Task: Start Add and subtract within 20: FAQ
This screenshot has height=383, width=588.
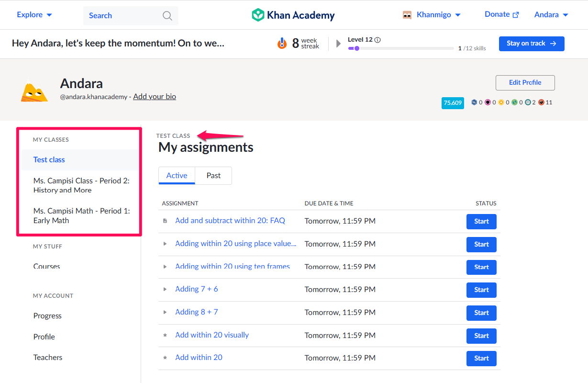Action: [481, 222]
